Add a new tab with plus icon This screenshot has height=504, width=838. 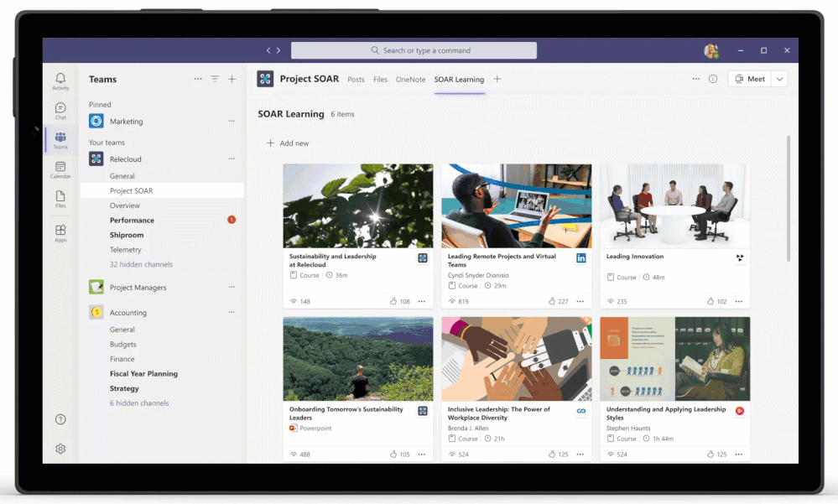click(497, 79)
